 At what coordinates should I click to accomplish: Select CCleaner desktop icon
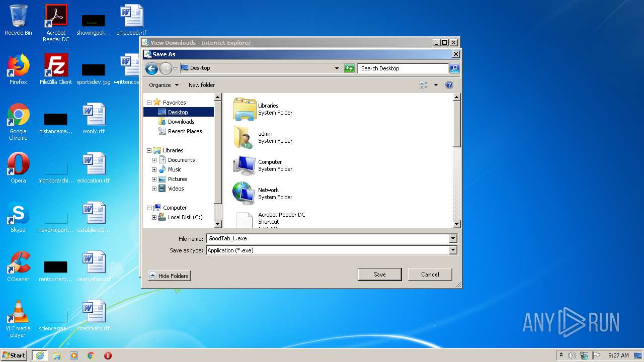click(18, 266)
